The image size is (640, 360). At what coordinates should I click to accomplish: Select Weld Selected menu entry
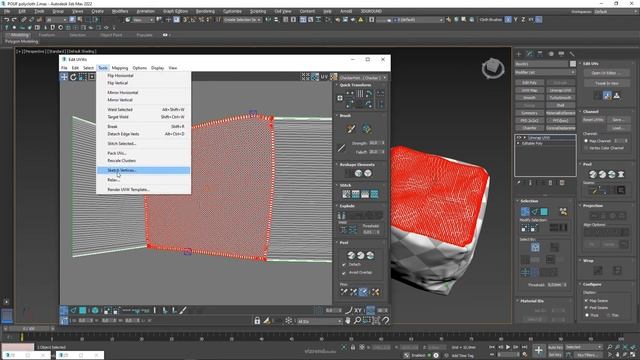[x=143, y=109]
